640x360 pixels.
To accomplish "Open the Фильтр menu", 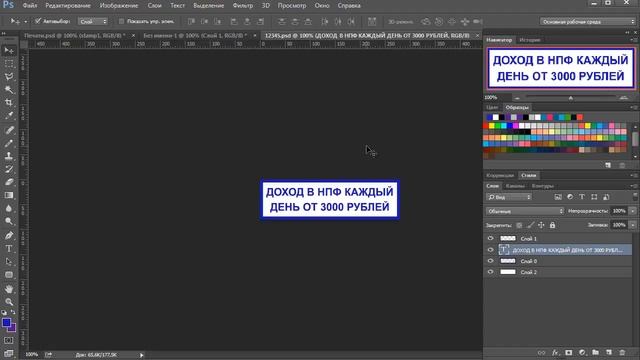I will 242,6.
